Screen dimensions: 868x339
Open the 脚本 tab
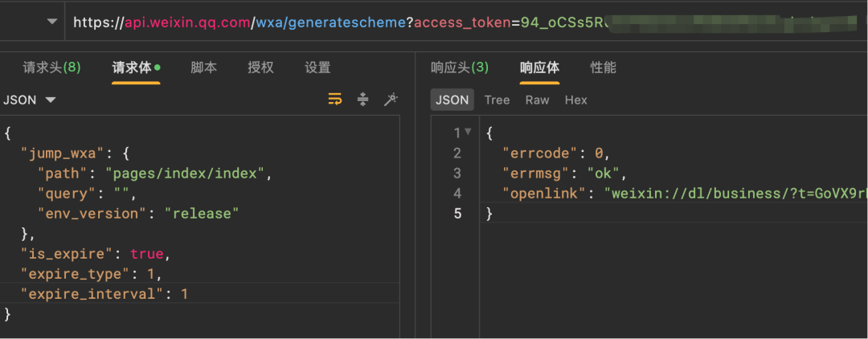(x=203, y=67)
